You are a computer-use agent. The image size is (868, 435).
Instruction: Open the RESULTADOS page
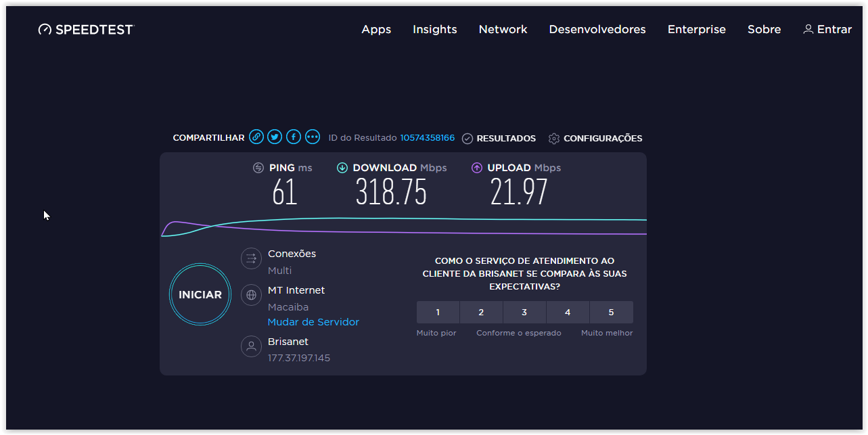pyautogui.click(x=506, y=139)
